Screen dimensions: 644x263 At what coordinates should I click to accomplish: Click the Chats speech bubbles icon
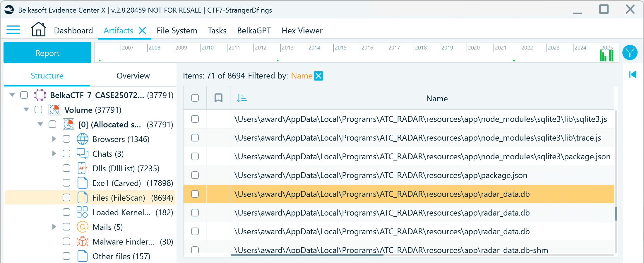[83, 153]
